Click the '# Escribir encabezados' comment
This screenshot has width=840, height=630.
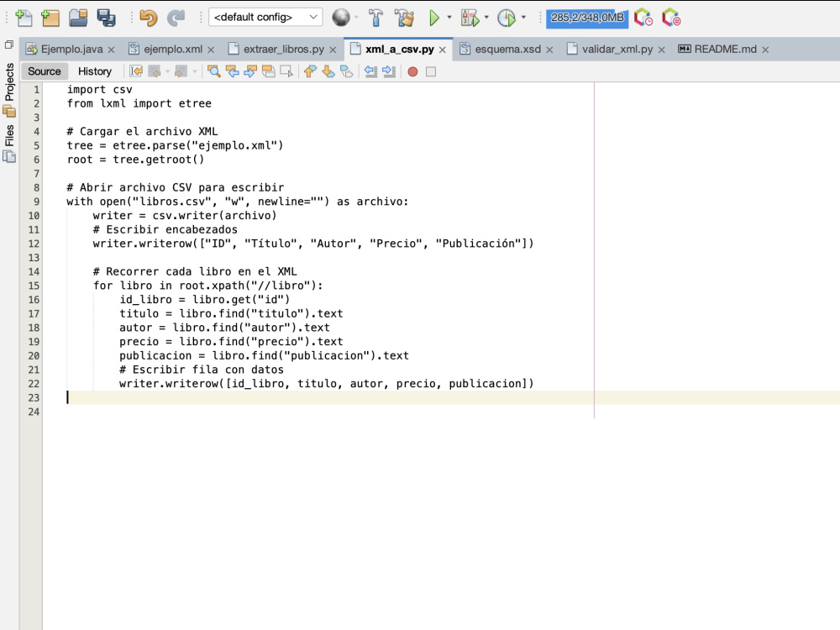165,229
